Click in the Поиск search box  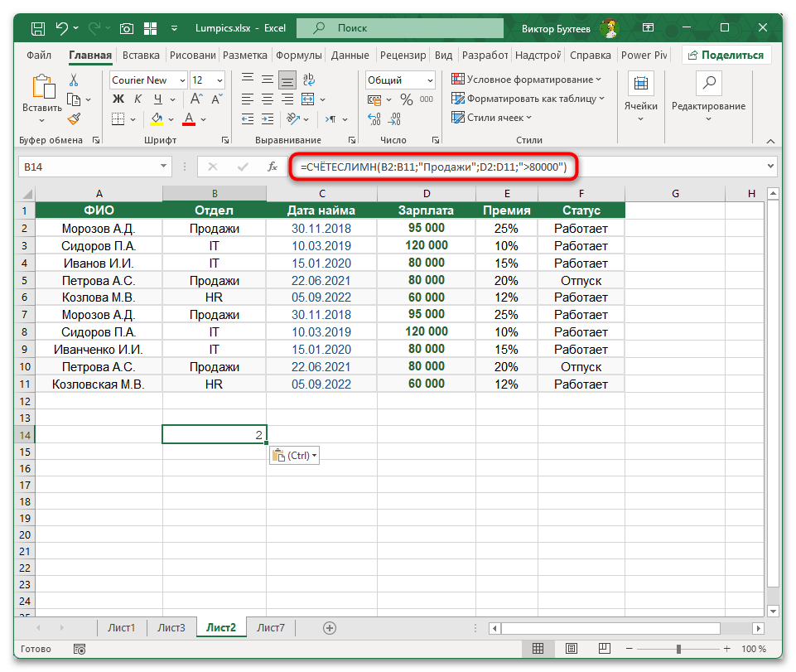400,28
